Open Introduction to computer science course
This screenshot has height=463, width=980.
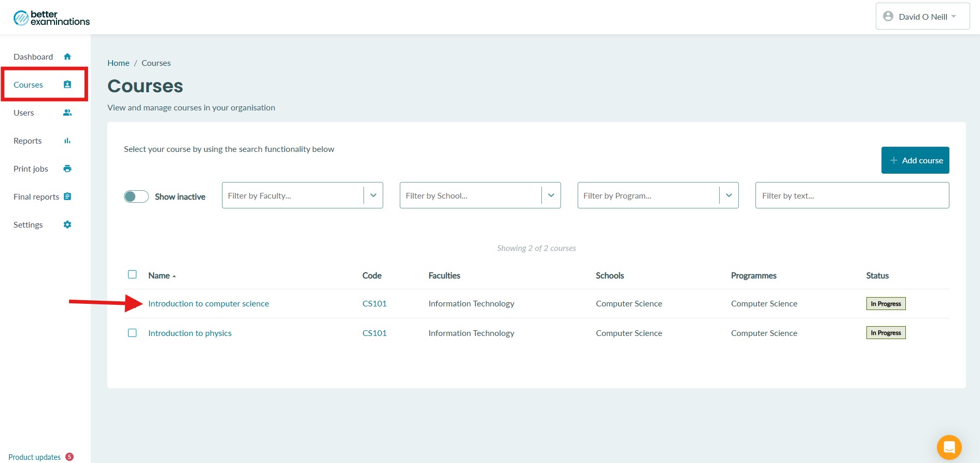point(208,303)
